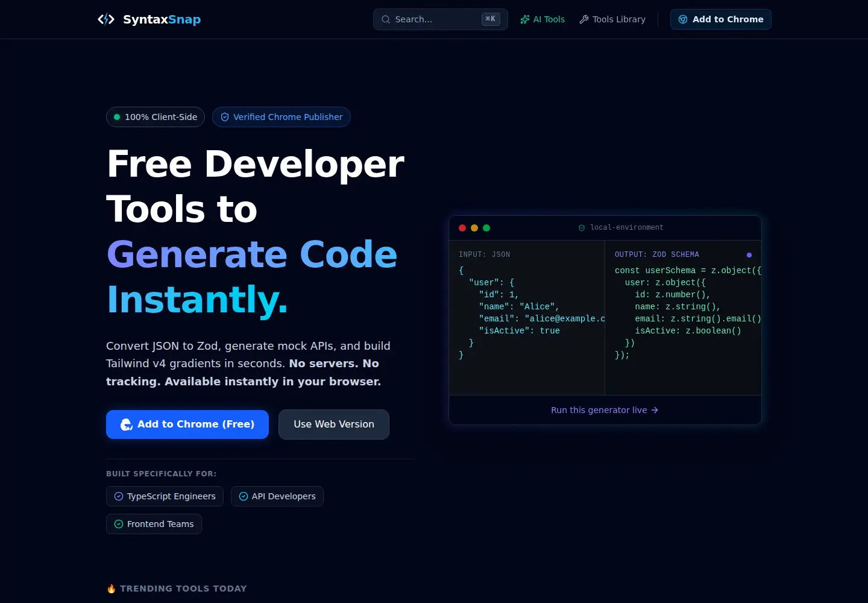Click the check icon beside Frontend Teams
Screen dimensions: 868x603
(x=119, y=524)
